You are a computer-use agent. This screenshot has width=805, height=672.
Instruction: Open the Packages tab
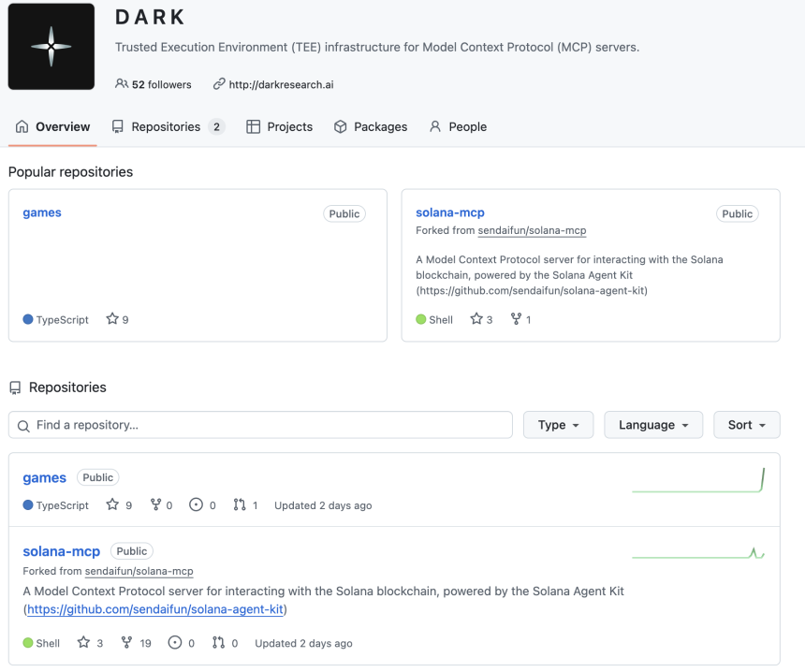coord(371,126)
